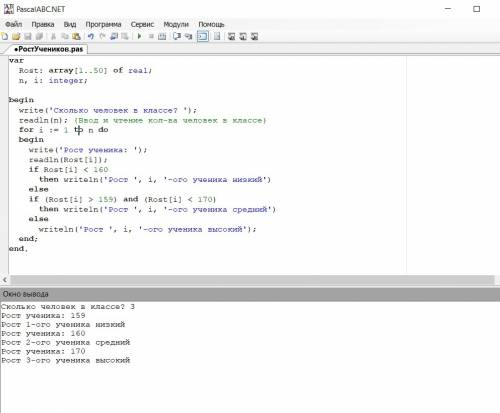The image size is (500, 413).
Task: Open the Правка menu
Action: 43,24
